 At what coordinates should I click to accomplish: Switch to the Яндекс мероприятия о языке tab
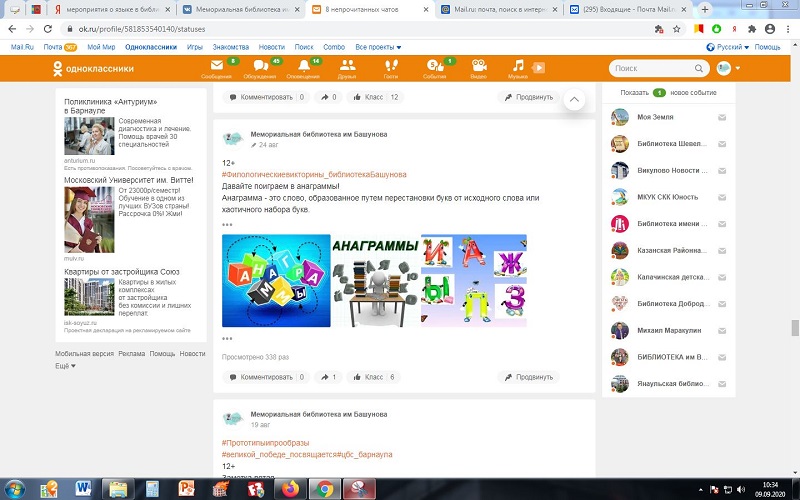112,10
